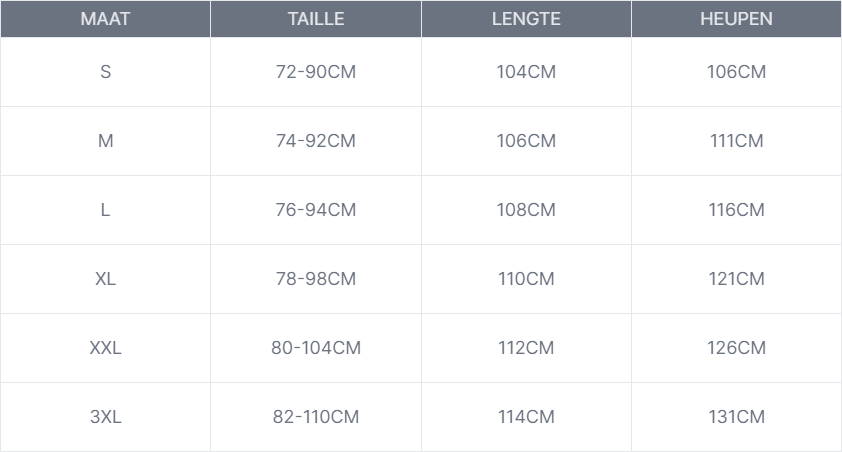The width and height of the screenshot is (842, 452).
Task: Click the HEUPEN column header
Action: coord(736,19)
